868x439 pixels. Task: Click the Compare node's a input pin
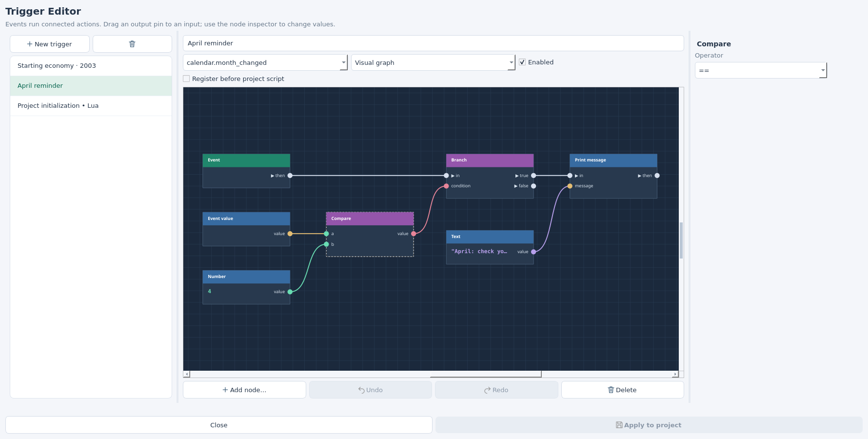pos(326,234)
